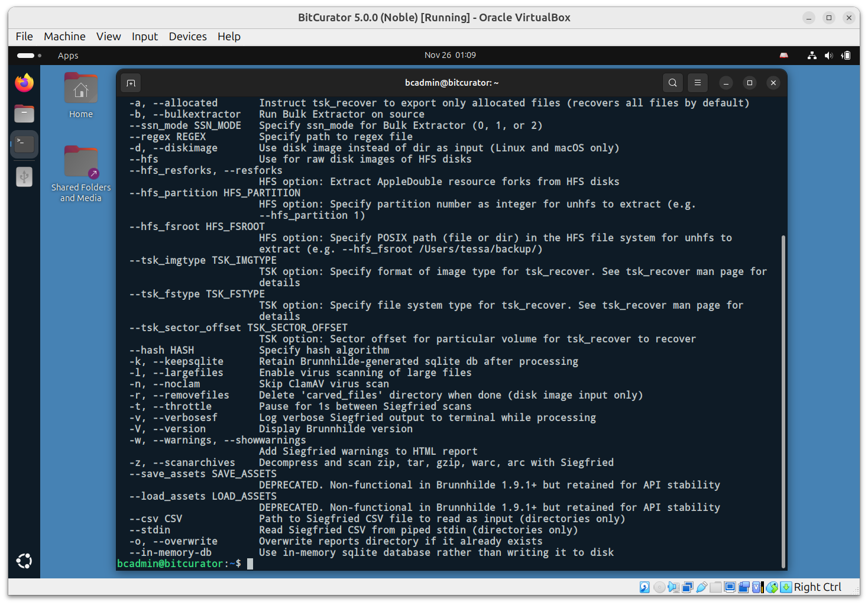Click the terminal vertical scrollbar
Image resolution: width=868 pixels, height=605 pixels.
point(783,401)
